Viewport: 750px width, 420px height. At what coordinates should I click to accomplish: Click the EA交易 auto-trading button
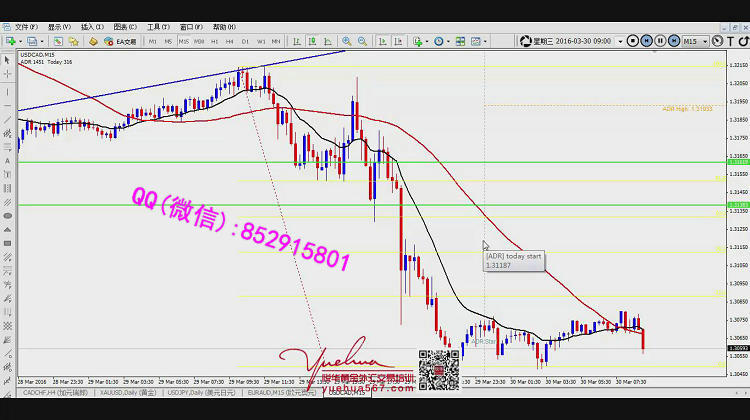coord(125,41)
